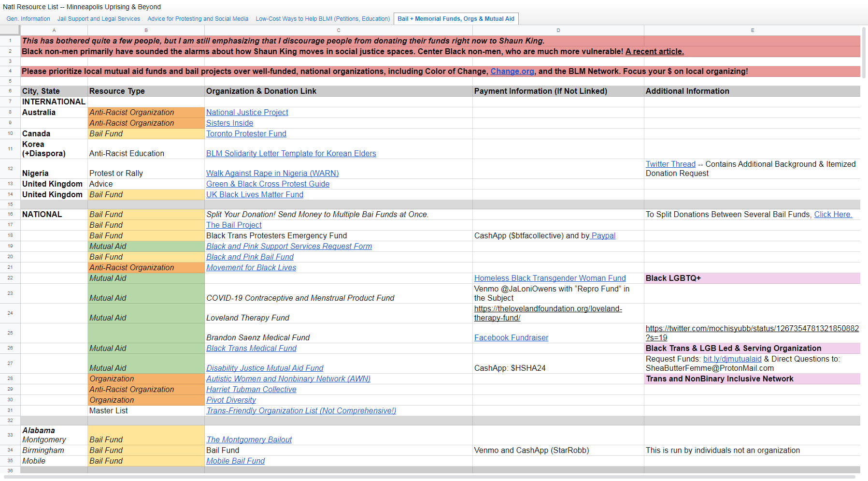Select 'Loveland Therapy Fund' cell
Image resolution: width=868 pixels, height=481 pixels.
click(339, 313)
